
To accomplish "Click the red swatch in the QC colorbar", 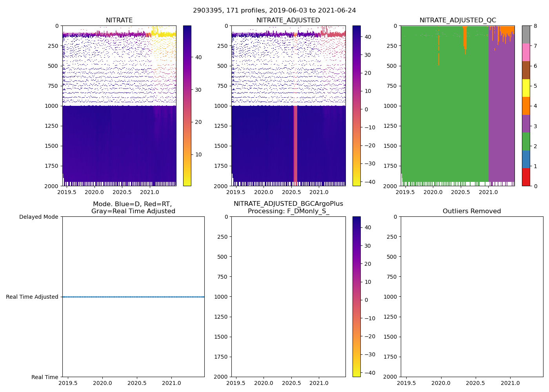I will [x=526, y=177].
